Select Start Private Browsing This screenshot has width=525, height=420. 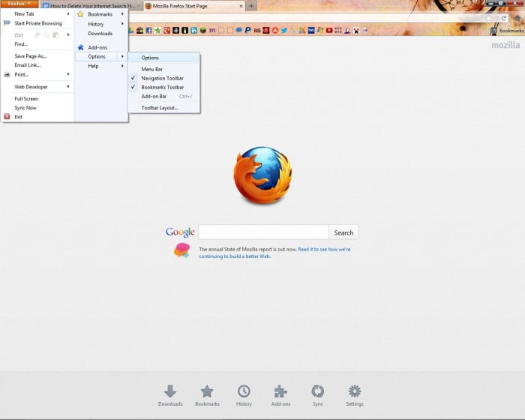[x=37, y=23]
